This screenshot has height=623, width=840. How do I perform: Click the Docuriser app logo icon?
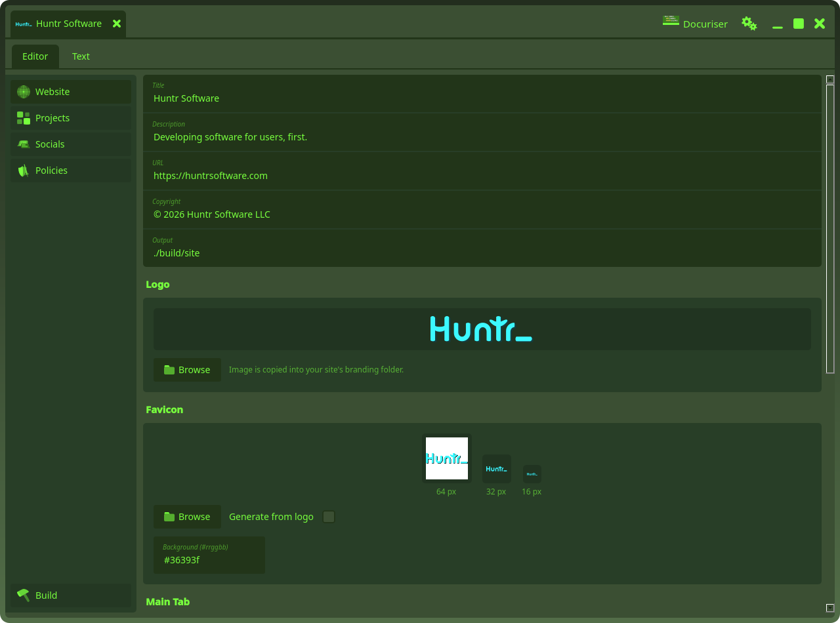click(671, 21)
